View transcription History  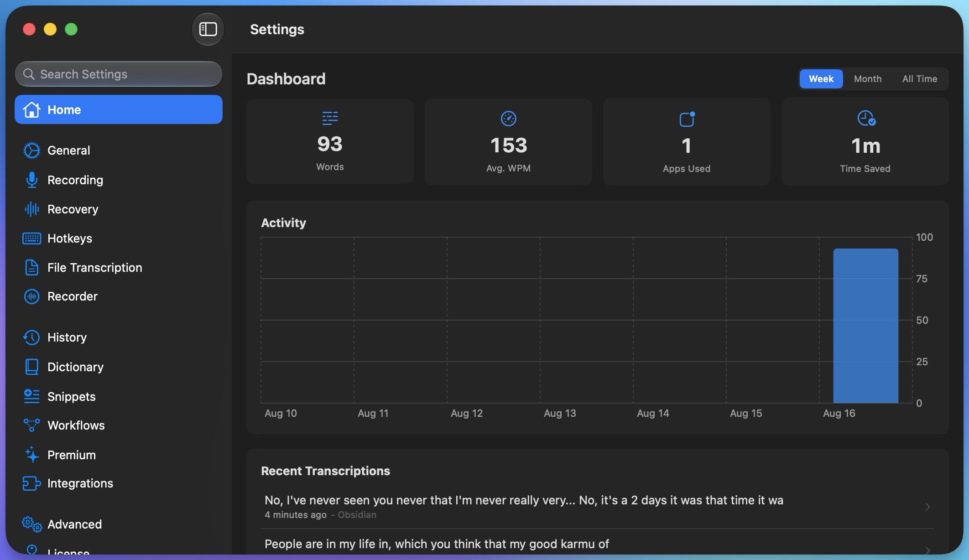[119, 337]
